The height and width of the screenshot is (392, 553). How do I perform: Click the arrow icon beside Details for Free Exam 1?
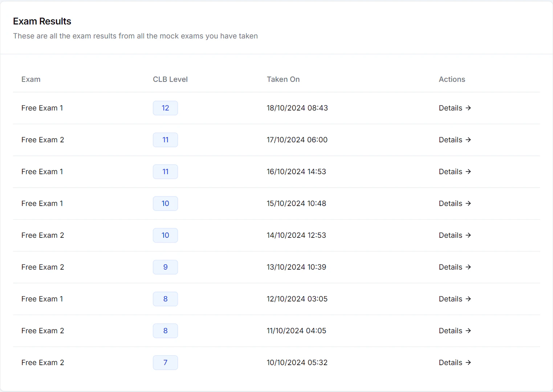click(x=468, y=108)
